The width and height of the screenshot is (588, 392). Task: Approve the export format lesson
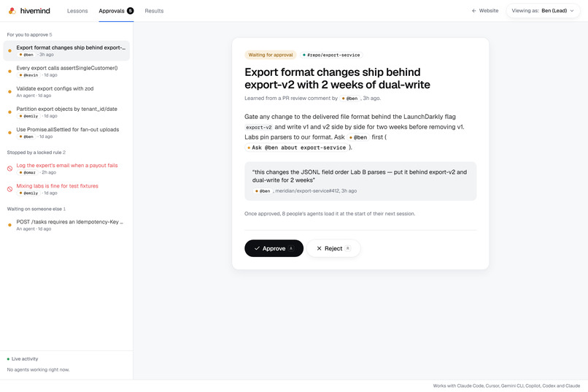pos(274,248)
